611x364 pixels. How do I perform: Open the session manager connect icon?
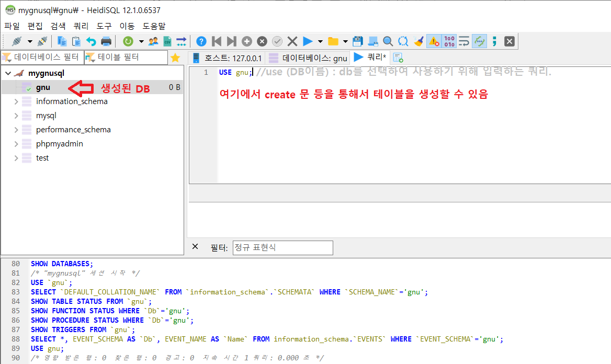point(17,41)
